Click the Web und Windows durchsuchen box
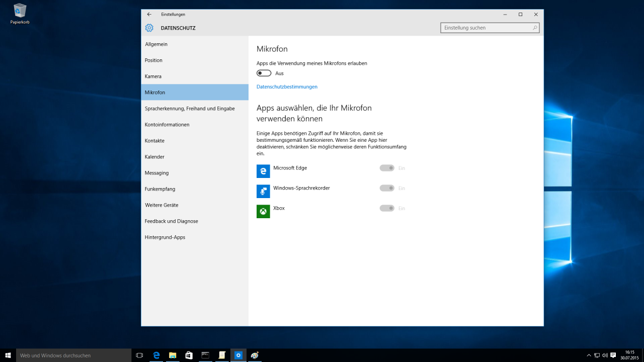The image size is (644, 362). tap(74, 355)
